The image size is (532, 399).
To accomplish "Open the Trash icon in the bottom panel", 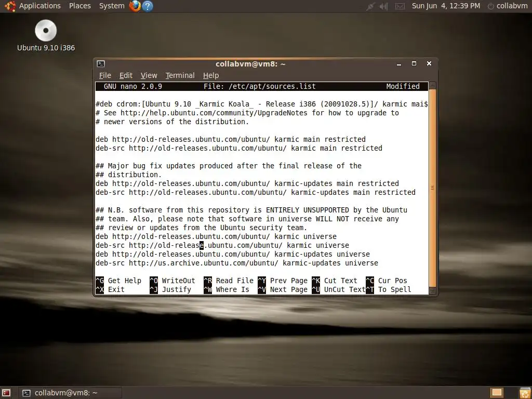I will pyautogui.click(x=525, y=393).
